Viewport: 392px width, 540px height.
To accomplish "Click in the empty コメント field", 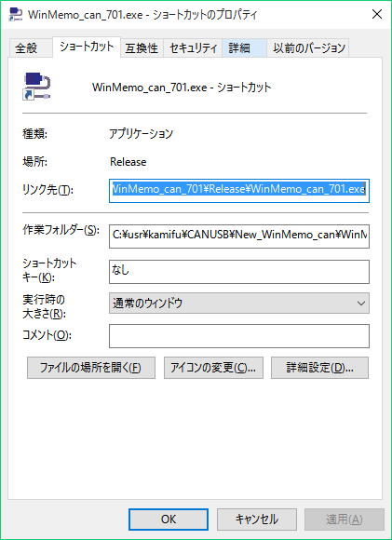I will click(x=239, y=336).
